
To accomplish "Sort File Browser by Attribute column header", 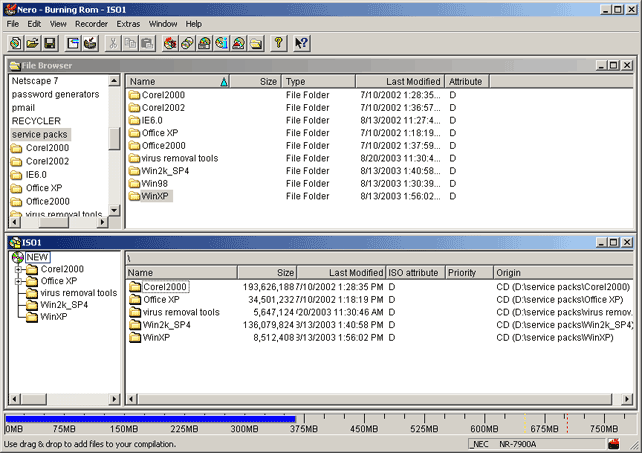I will pyautogui.click(x=467, y=82).
